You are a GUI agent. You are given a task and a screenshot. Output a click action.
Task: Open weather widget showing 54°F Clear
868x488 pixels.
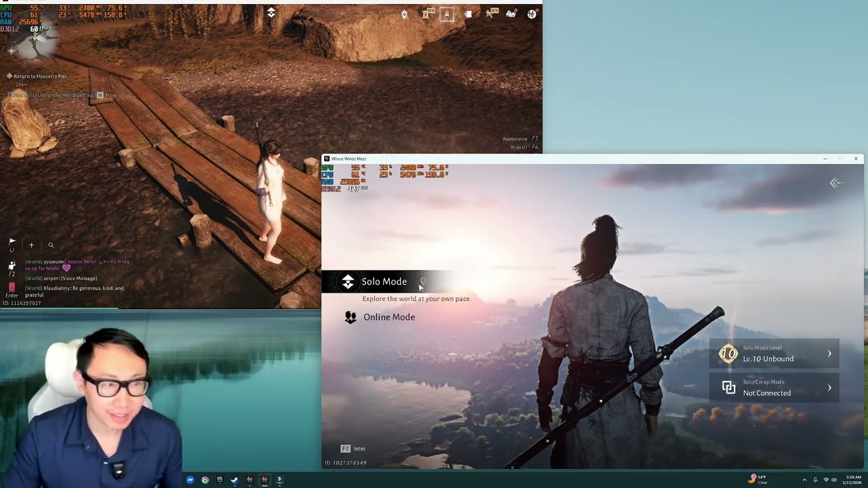click(758, 480)
